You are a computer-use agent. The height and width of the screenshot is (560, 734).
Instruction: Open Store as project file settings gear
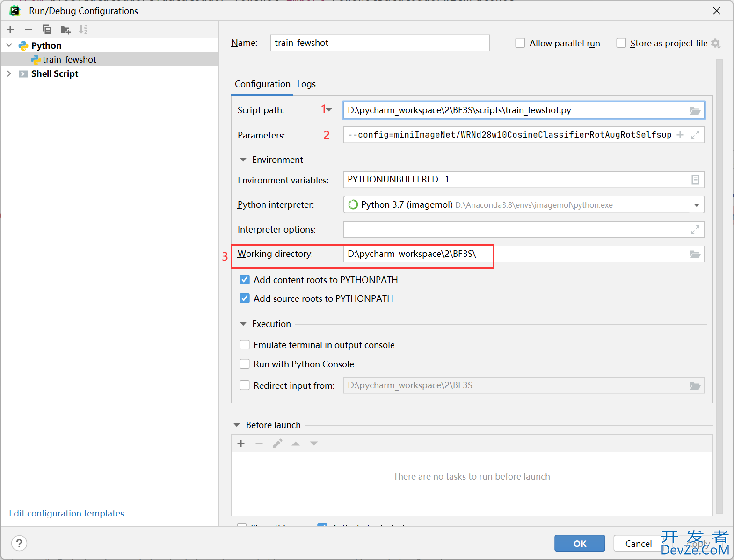click(x=715, y=43)
